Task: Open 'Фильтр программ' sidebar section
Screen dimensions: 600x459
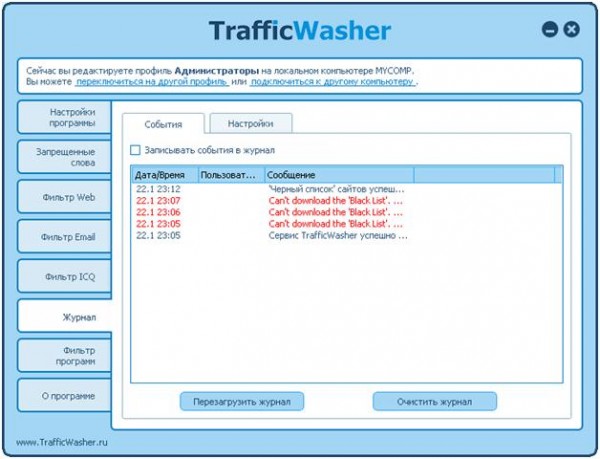Action: [64, 356]
